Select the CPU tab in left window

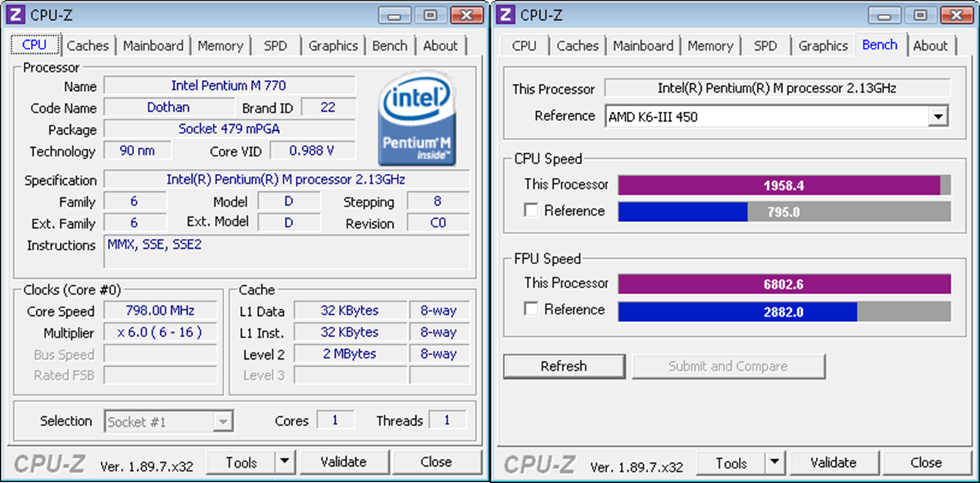[x=35, y=44]
